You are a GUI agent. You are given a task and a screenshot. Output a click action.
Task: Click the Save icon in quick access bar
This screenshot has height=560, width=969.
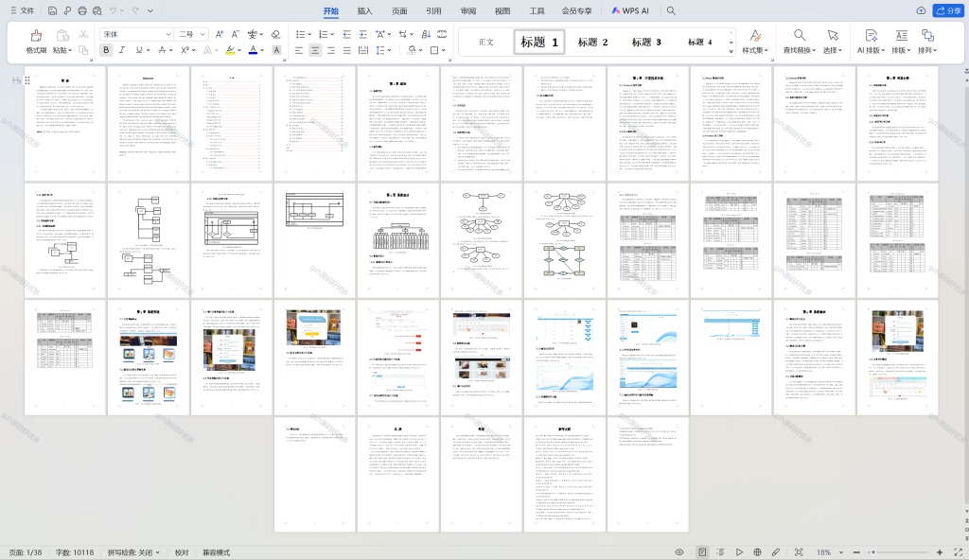click(53, 10)
